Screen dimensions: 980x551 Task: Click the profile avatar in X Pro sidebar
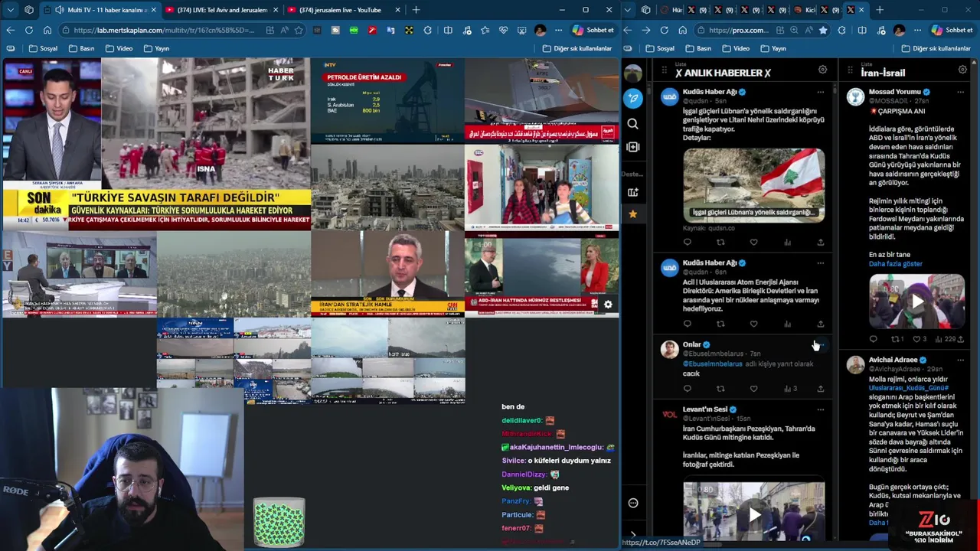[632, 73]
